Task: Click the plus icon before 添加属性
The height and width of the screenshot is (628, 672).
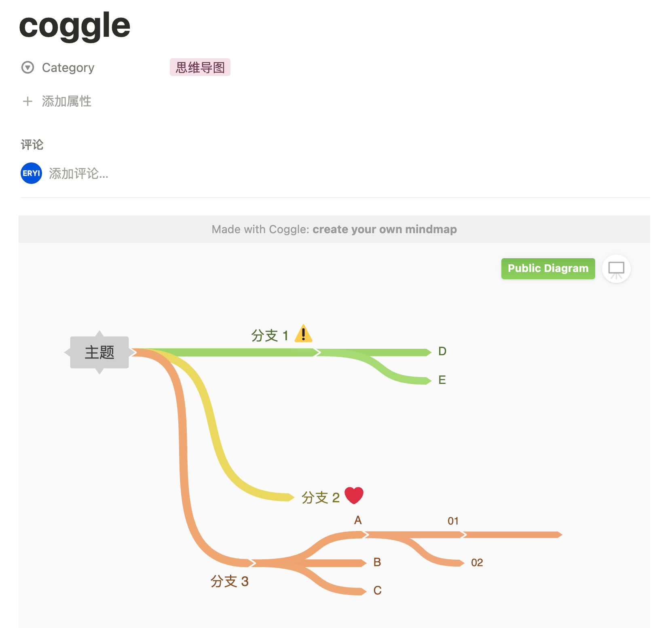Action: point(27,101)
